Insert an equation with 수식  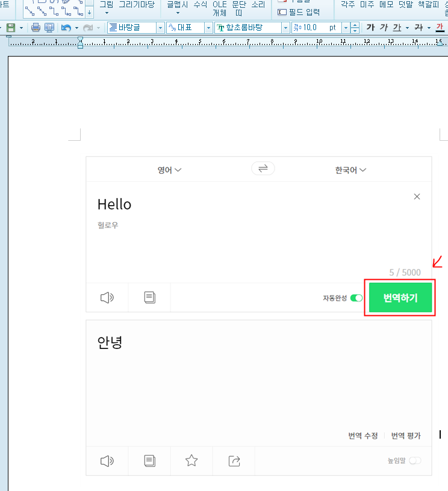[x=201, y=5]
